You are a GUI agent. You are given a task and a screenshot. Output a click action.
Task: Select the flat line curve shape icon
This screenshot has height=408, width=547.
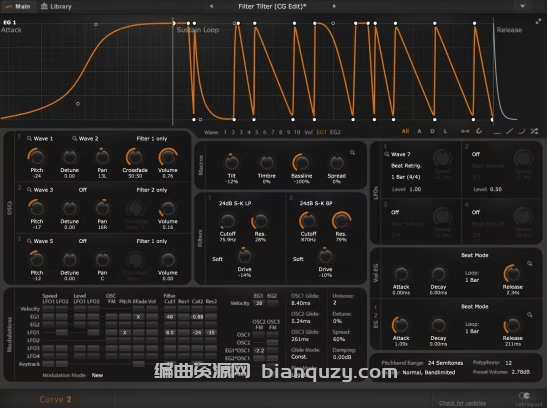(497, 132)
